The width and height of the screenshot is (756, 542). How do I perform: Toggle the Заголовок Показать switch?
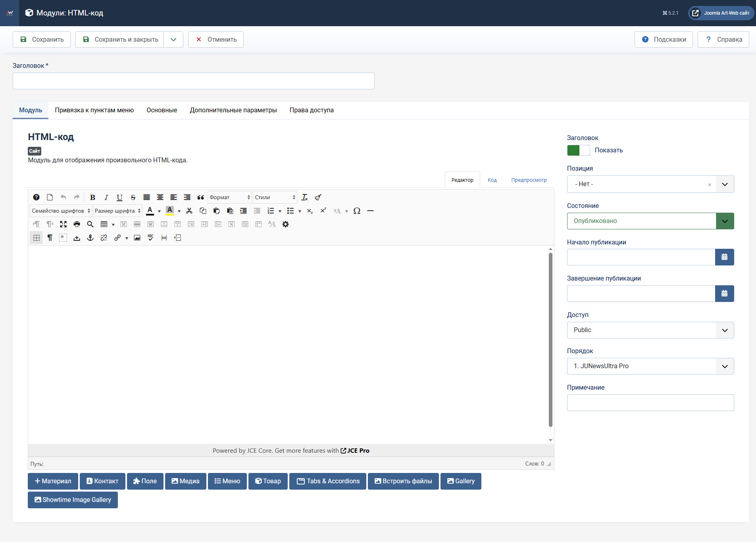click(578, 150)
